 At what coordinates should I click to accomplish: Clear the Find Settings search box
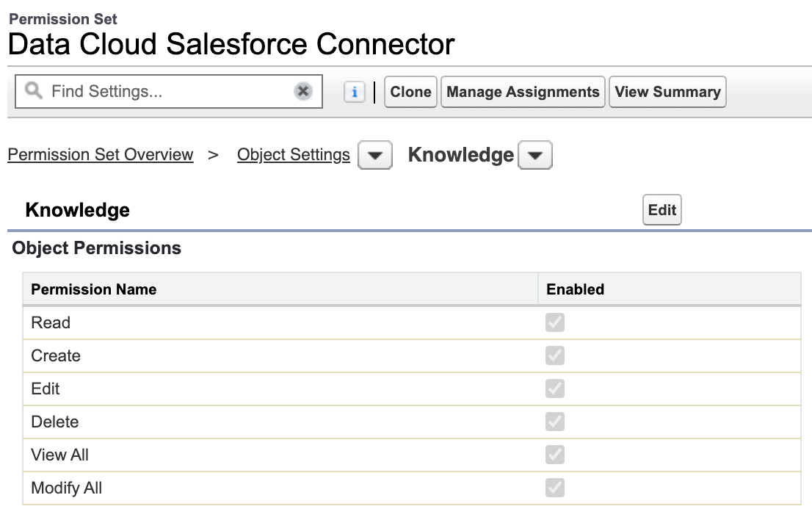click(x=303, y=92)
